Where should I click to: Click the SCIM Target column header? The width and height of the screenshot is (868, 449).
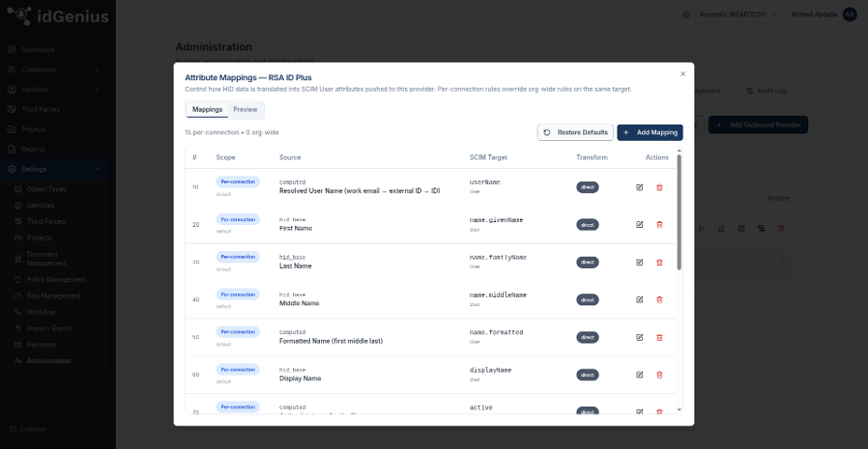488,157
